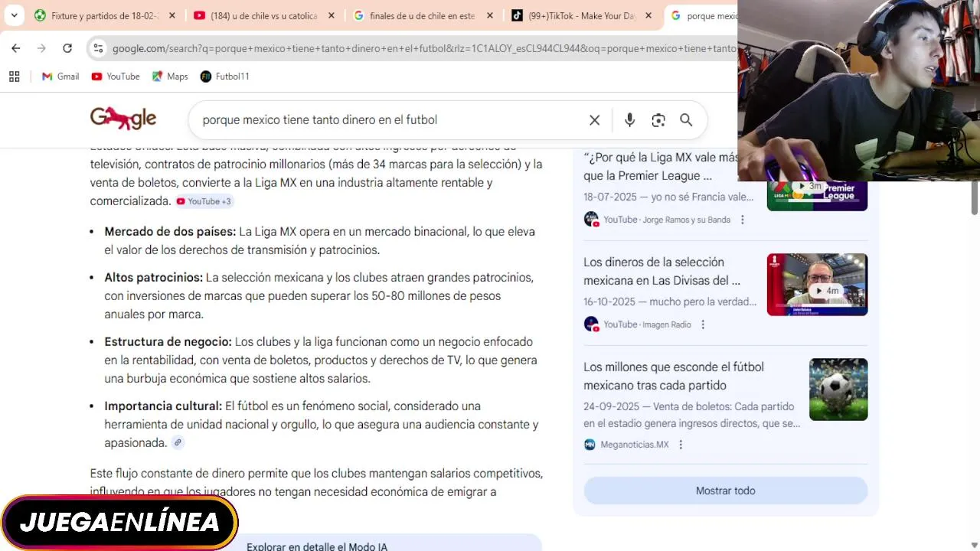
Task: Open more options for Imagen Radio result
Action: tap(703, 324)
